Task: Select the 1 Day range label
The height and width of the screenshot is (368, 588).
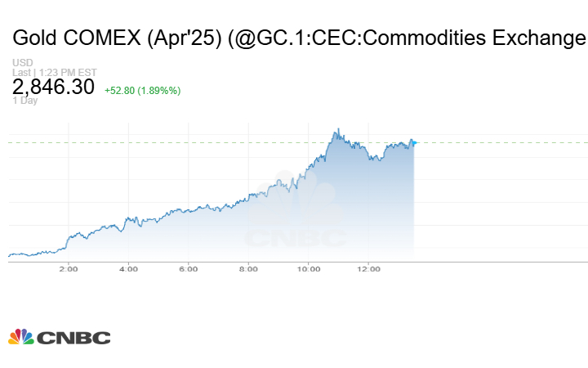Action: [x=25, y=101]
